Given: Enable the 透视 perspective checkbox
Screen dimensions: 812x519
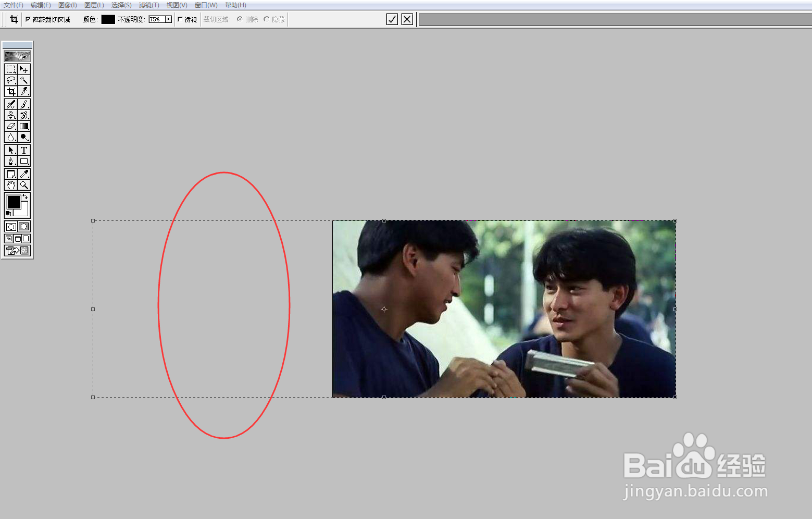Looking at the screenshot, I should click(x=180, y=19).
